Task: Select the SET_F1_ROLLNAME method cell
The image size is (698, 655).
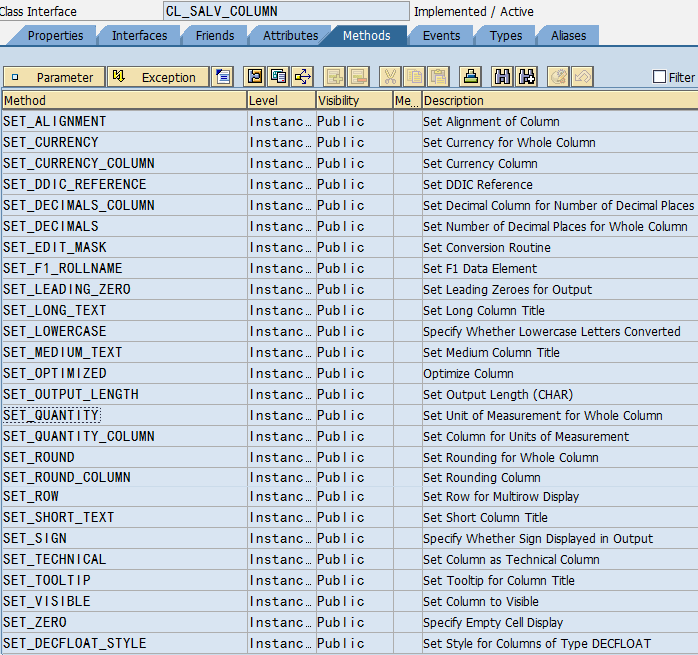Action: (x=124, y=268)
